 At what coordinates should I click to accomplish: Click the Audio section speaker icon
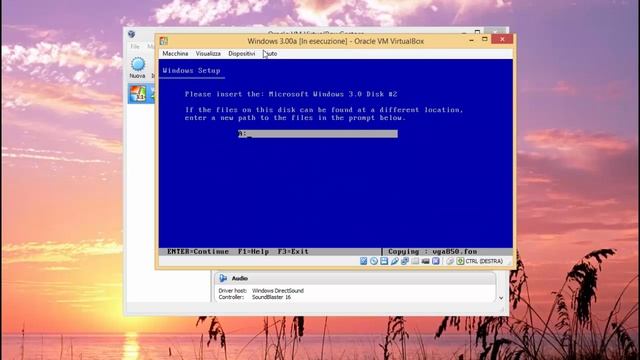(223, 278)
